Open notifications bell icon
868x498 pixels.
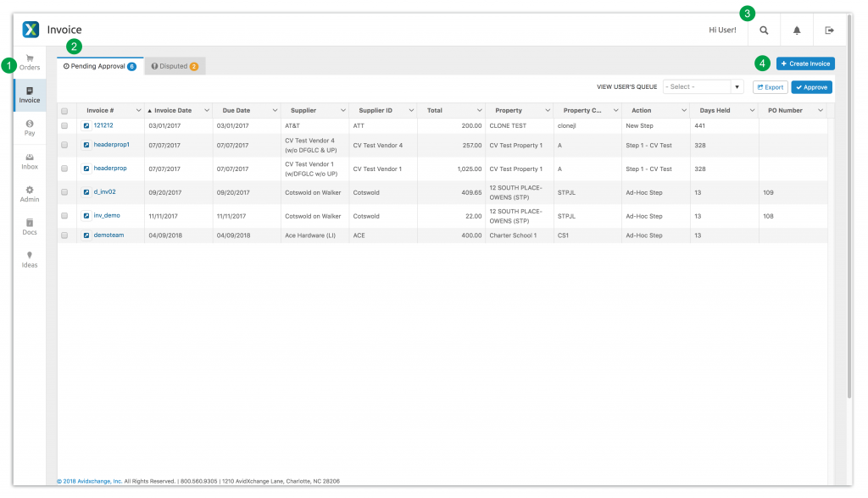[797, 30]
